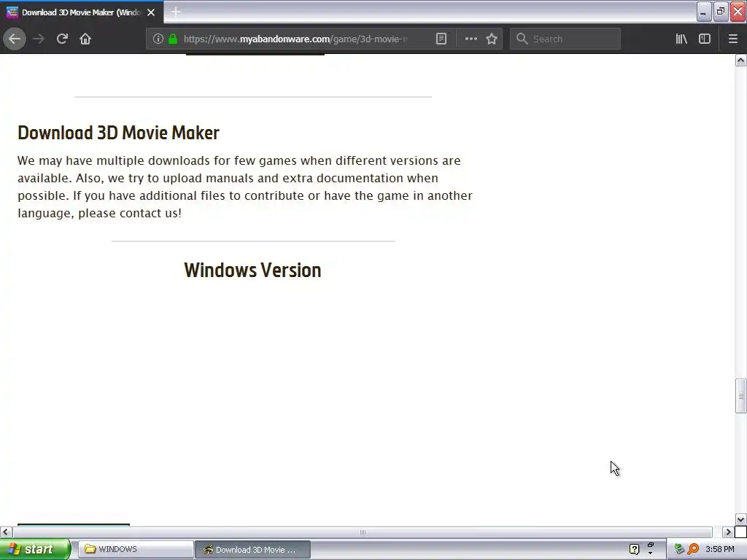The height and width of the screenshot is (560, 747).
Task: Switch to the WINDOWS folder taskbar button
Action: pyautogui.click(x=135, y=549)
